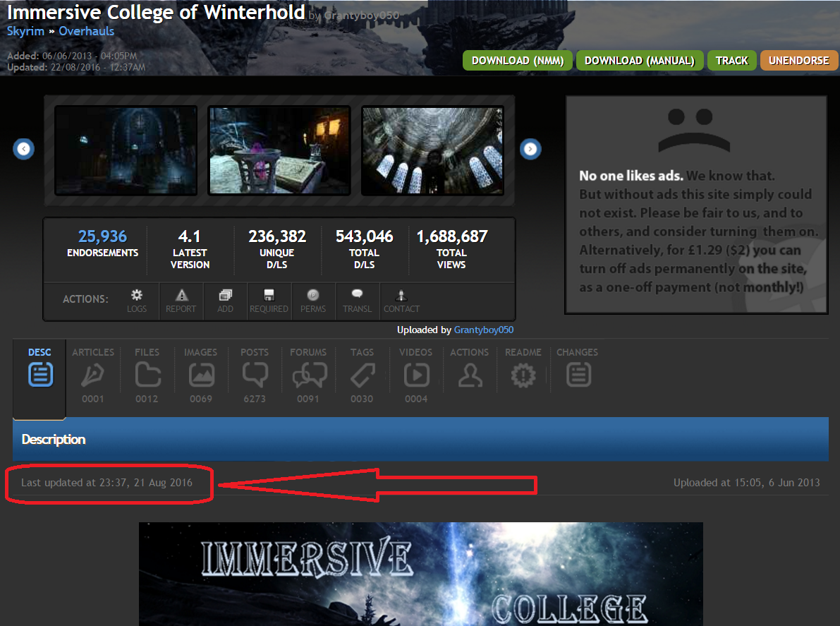This screenshot has width=840, height=626.
Task: Click the 'Uploaded at 15:05, 6 Jun 2013' text
Action: point(747,482)
